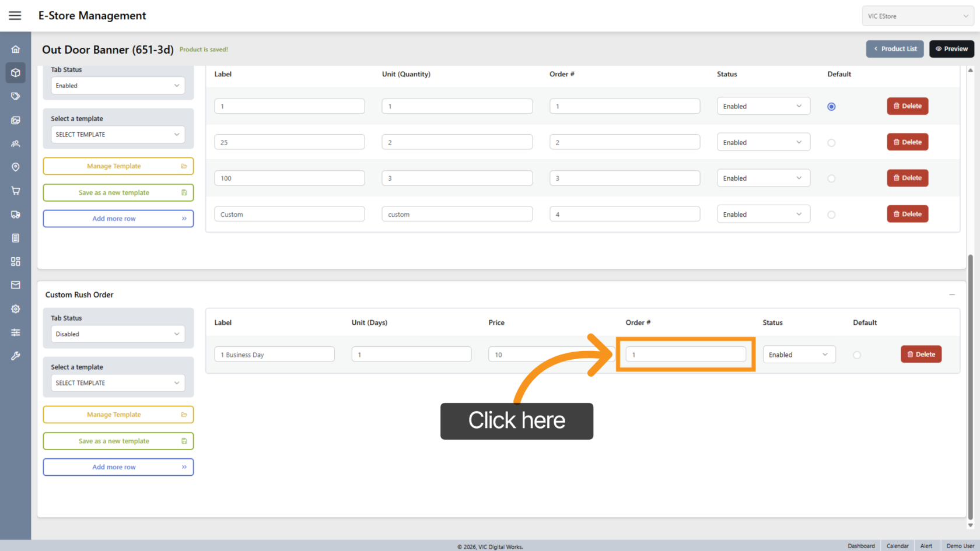This screenshot has height=551, width=980.
Task: Select default radio for Custom quantity row
Action: (831, 215)
